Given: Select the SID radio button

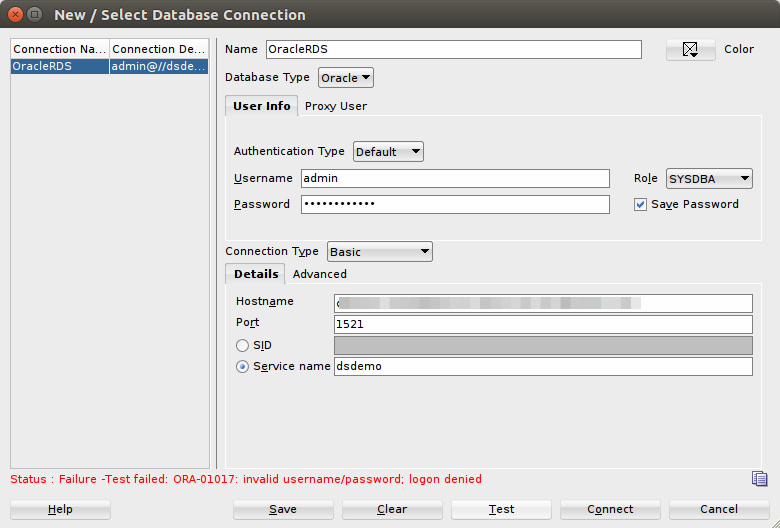Looking at the screenshot, I should [x=242, y=345].
